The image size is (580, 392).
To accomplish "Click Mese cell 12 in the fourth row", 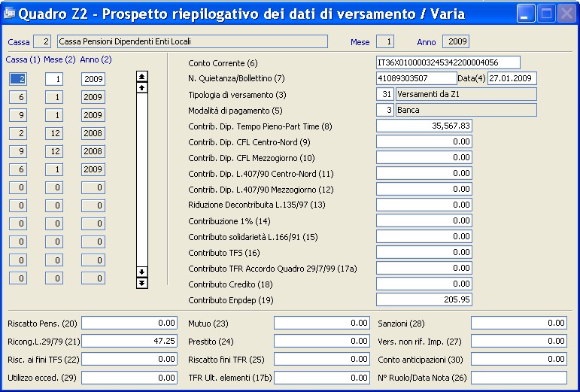I will point(54,133).
